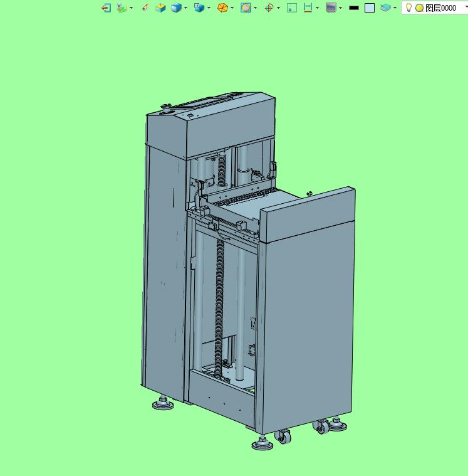Click the light blue color swatch
Image resolution: width=468 pixels, height=476 pixels.
(x=370, y=8)
